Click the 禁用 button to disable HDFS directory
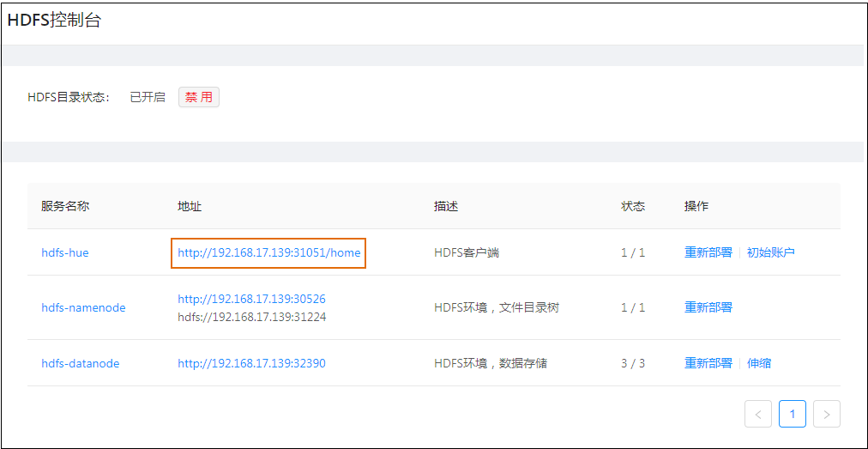Screen dimensions: 868x449 point(198,97)
